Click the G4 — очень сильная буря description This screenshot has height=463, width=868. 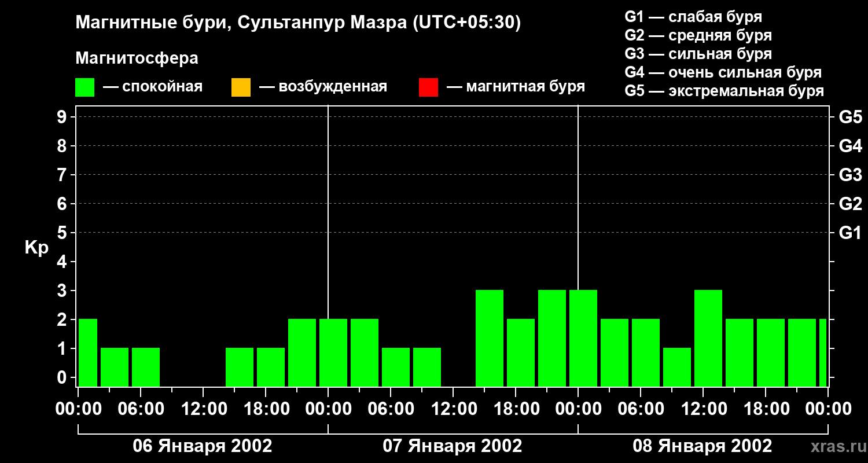click(x=723, y=72)
